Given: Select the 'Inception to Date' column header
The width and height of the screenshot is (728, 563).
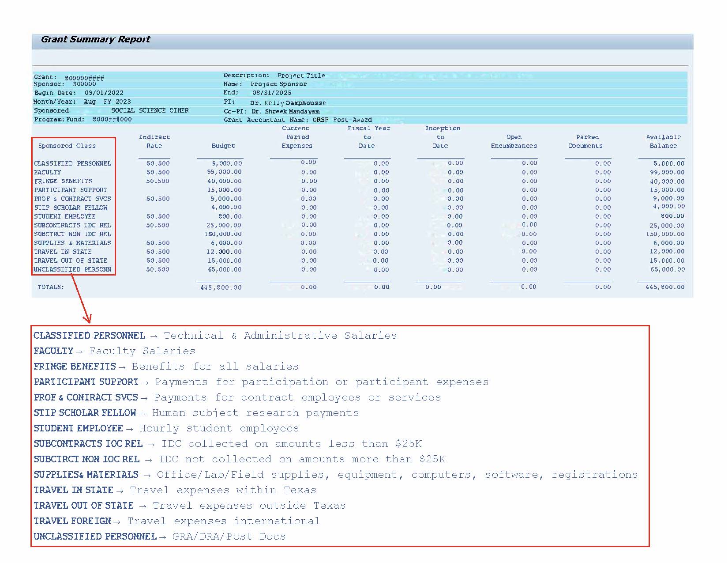Looking at the screenshot, I should [442, 137].
